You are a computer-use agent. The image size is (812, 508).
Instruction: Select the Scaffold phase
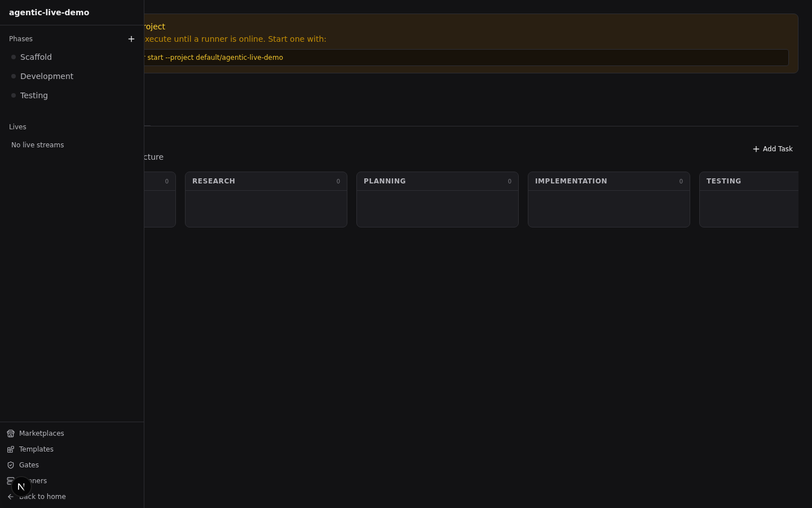[36, 57]
